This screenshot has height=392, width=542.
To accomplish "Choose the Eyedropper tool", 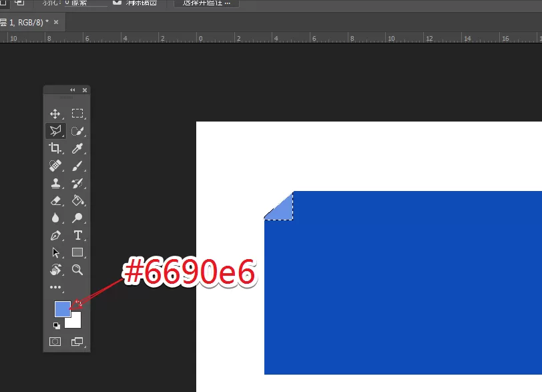I will click(77, 148).
